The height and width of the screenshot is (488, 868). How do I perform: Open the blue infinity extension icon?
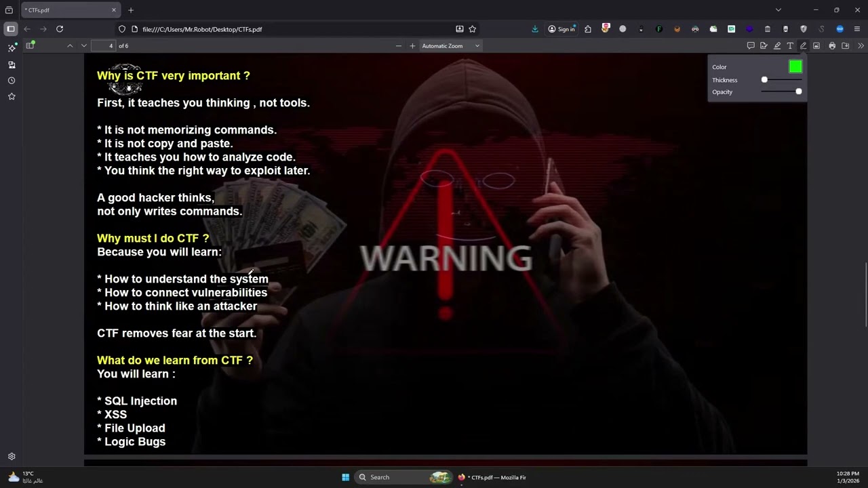(x=840, y=29)
